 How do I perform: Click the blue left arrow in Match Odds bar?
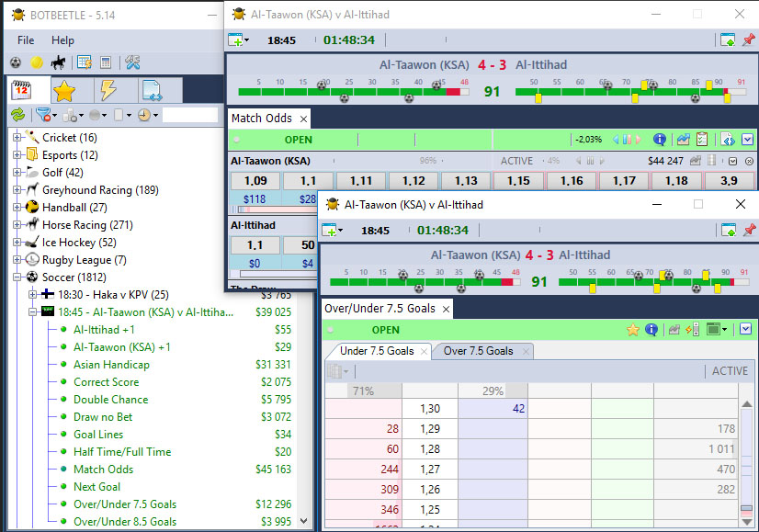[x=616, y=140]
